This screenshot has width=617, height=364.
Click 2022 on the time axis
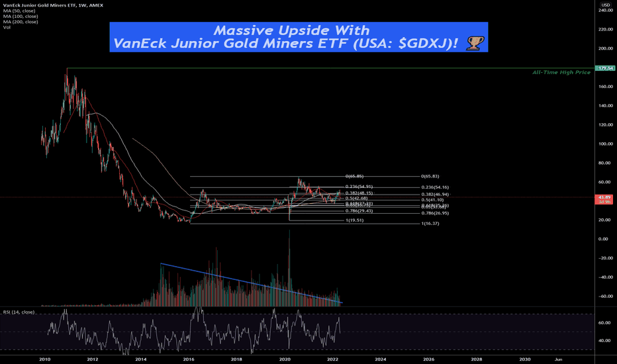tap(332, 359)
